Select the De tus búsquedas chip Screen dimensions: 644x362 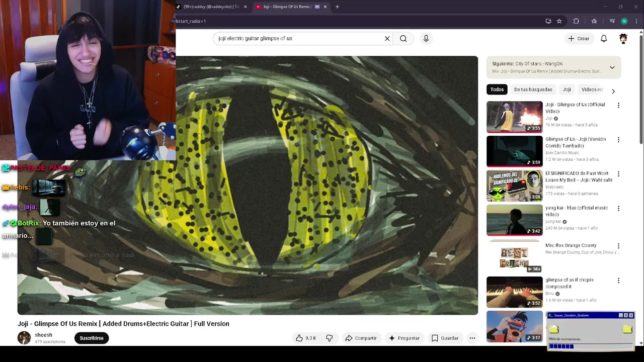533,89
